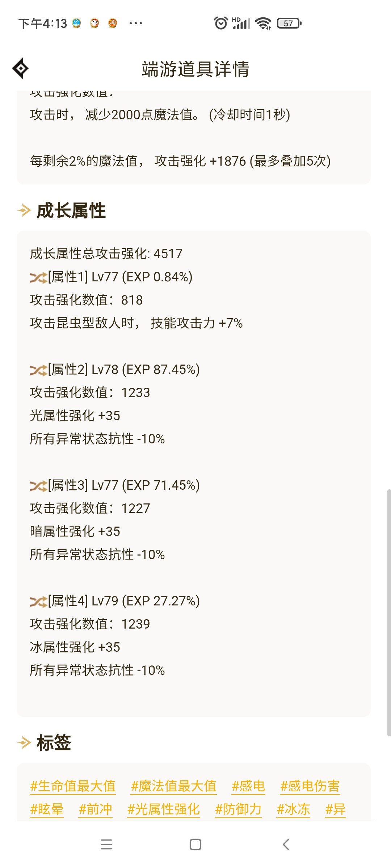Tap shuffle icon beside 属性3 Lv77
Viewport: 391px width, 868px height.
coord(38,486)
